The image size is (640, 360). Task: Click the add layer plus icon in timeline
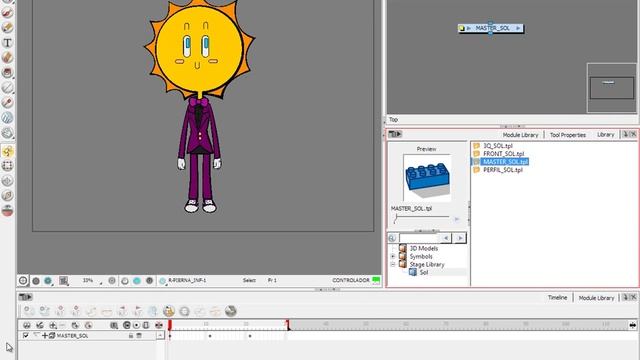pyautogui.click(x=53, y=325)
